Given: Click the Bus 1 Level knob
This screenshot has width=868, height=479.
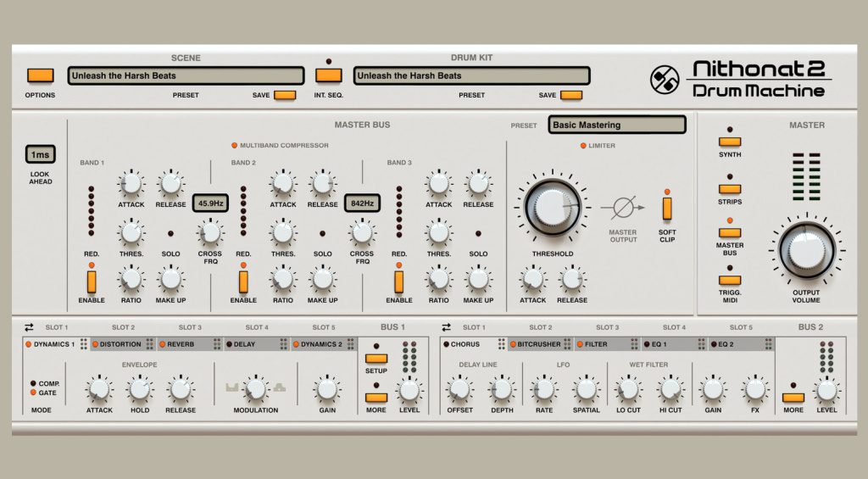Looking at the screenshot, I should point(409,390).
